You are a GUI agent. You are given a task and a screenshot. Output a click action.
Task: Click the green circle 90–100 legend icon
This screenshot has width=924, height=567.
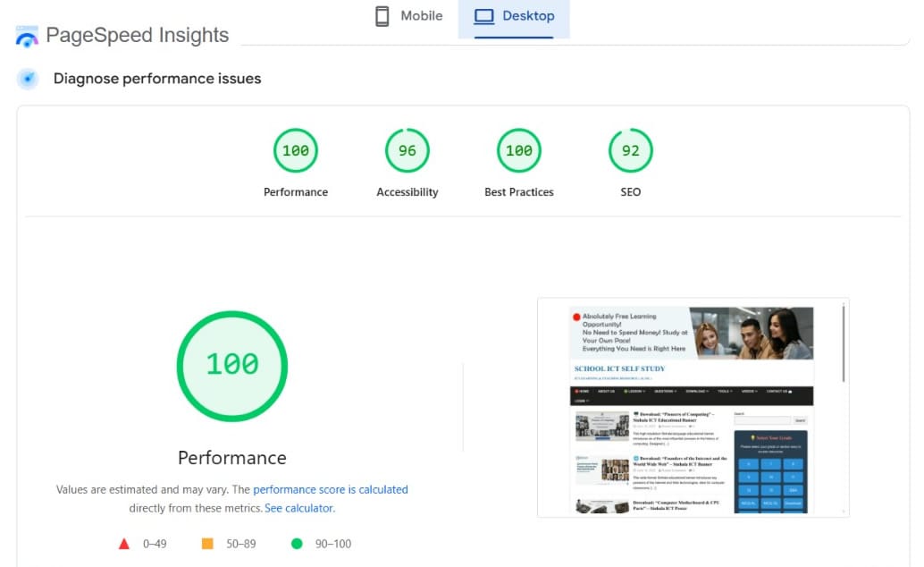297,544
